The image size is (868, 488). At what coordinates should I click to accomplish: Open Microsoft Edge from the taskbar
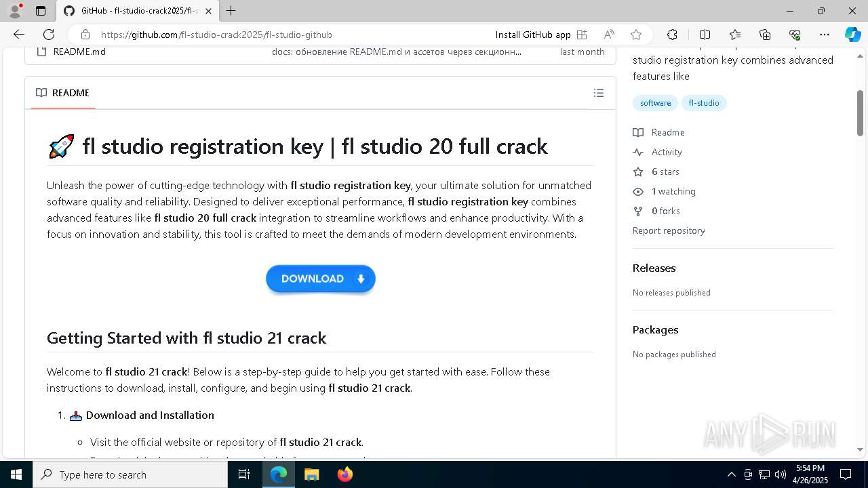point(279,474)
